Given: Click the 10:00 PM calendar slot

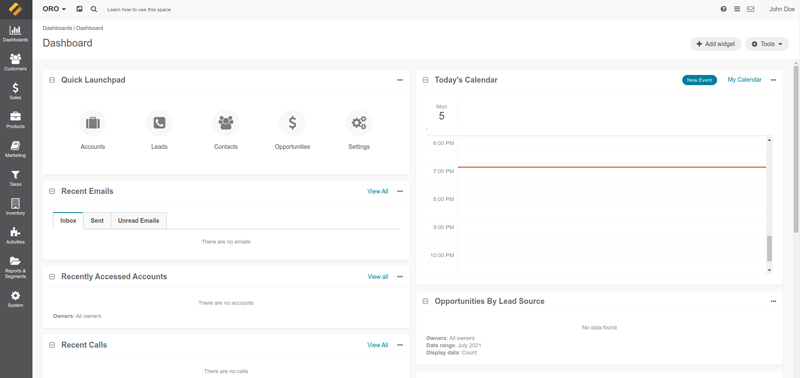Looking at the screenshot, I should click(x=612, y=255).
